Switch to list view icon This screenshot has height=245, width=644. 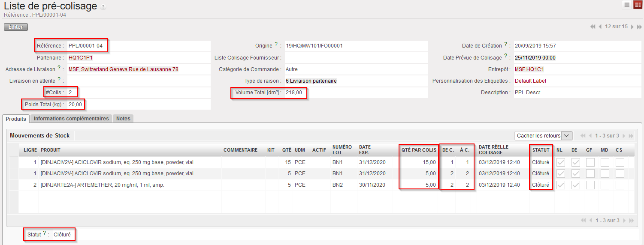627,5
